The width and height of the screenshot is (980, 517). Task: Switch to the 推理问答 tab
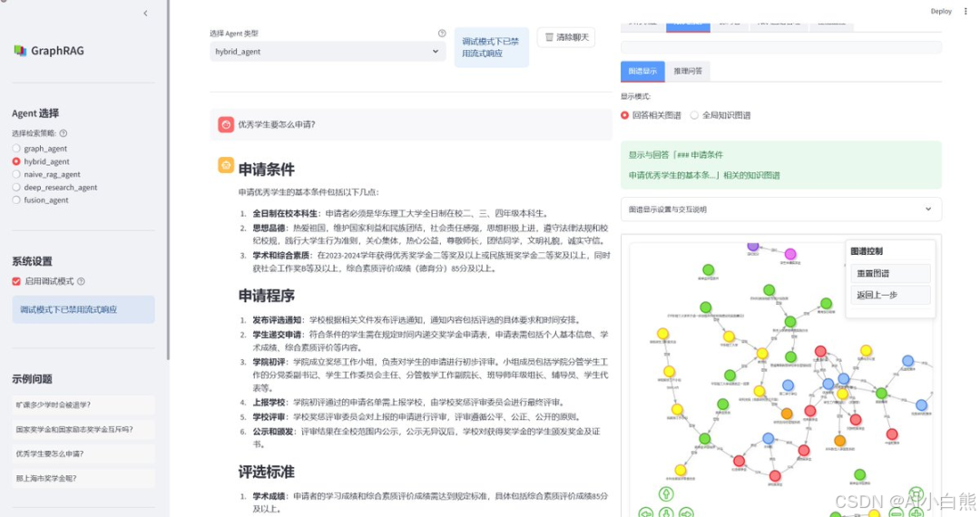[688, 71]
